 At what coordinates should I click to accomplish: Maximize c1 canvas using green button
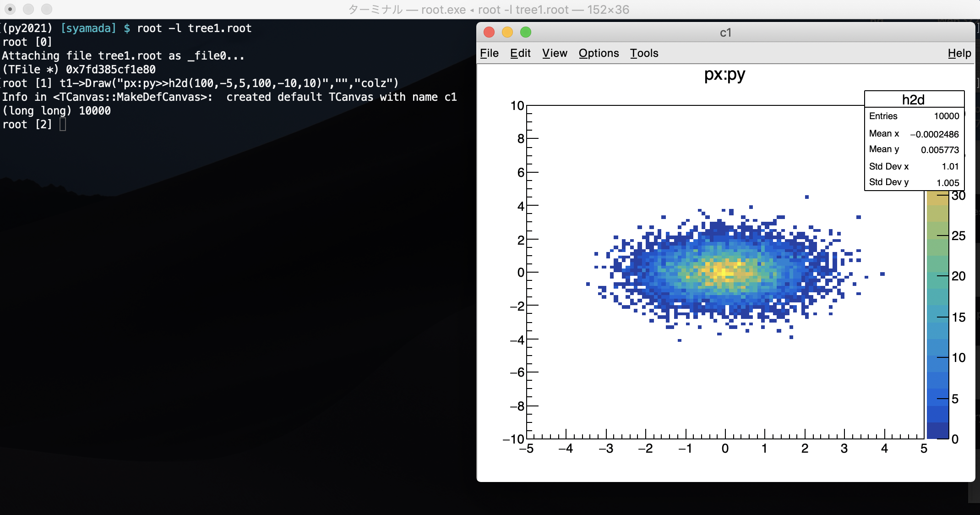point(526,32)
